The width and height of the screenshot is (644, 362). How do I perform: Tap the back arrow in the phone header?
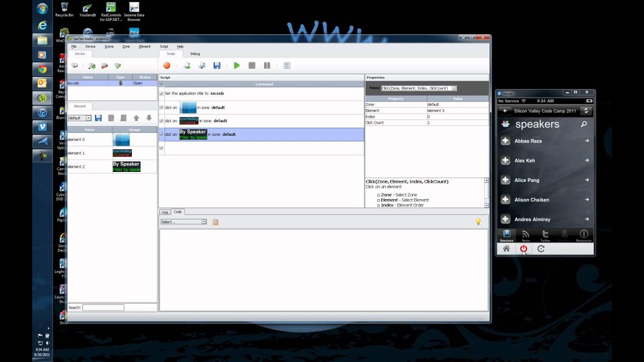click(505, 111)
